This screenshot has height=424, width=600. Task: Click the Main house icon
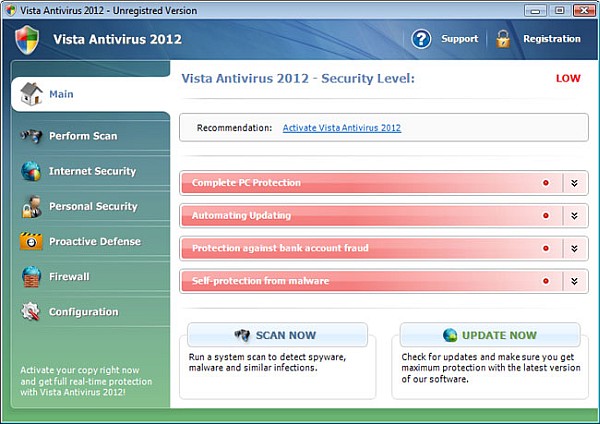pyautogui.click(x=31, y=94)
